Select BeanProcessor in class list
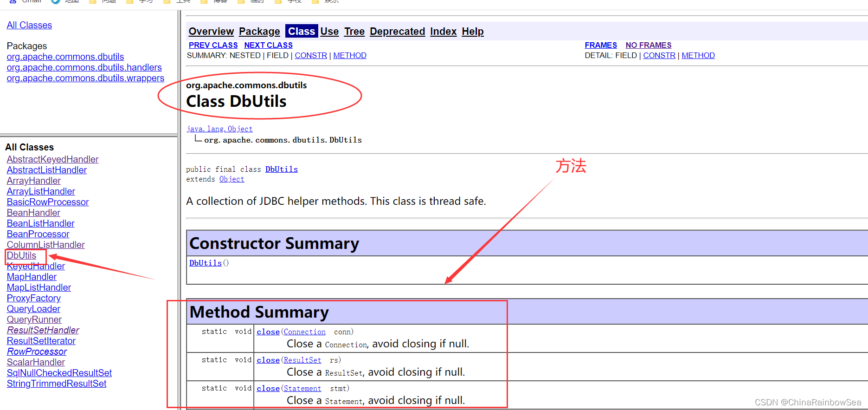The height and width of the screenshot is (410, 868). [38, 234]
